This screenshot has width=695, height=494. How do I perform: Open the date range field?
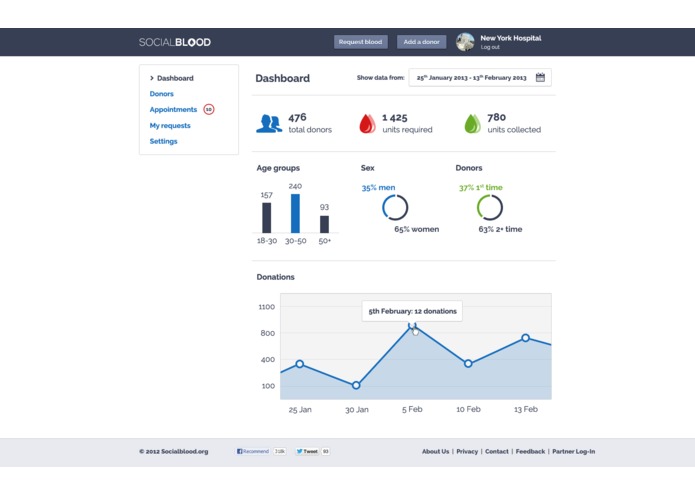(x=480, y=78)
